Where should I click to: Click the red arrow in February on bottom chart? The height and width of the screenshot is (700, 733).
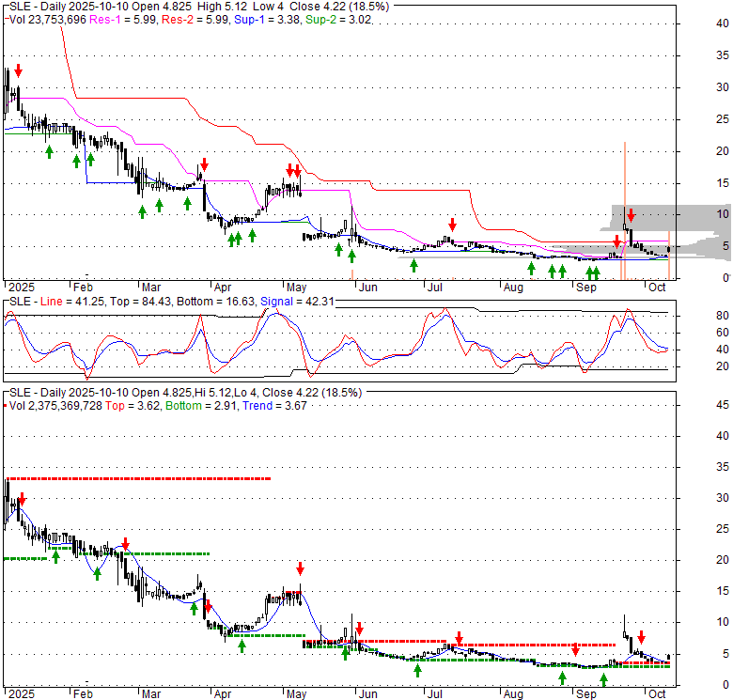[124, 545]
